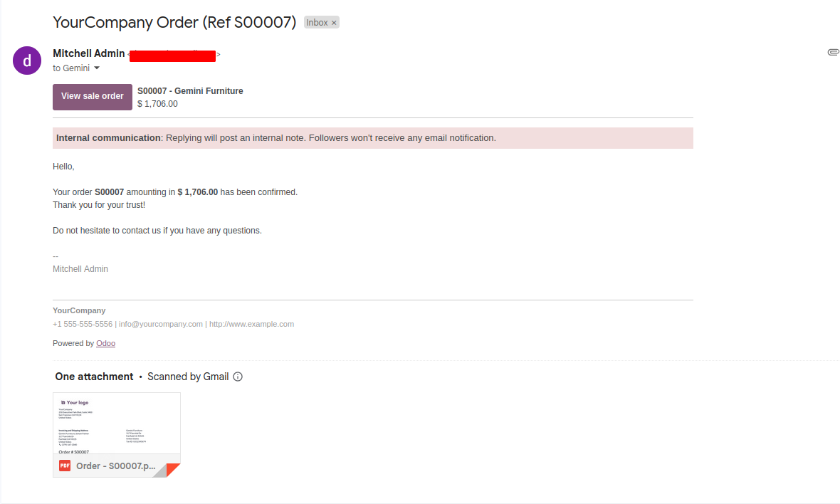Remove the Inbox label with its x
Screen dimensions: 840x504
click(334, 23)
